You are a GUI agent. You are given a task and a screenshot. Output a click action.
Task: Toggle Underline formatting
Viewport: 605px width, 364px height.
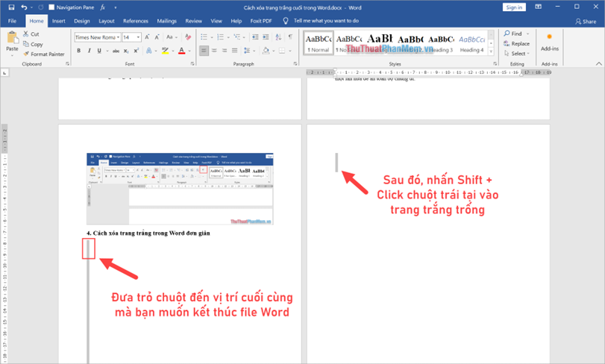coord(99,51)
